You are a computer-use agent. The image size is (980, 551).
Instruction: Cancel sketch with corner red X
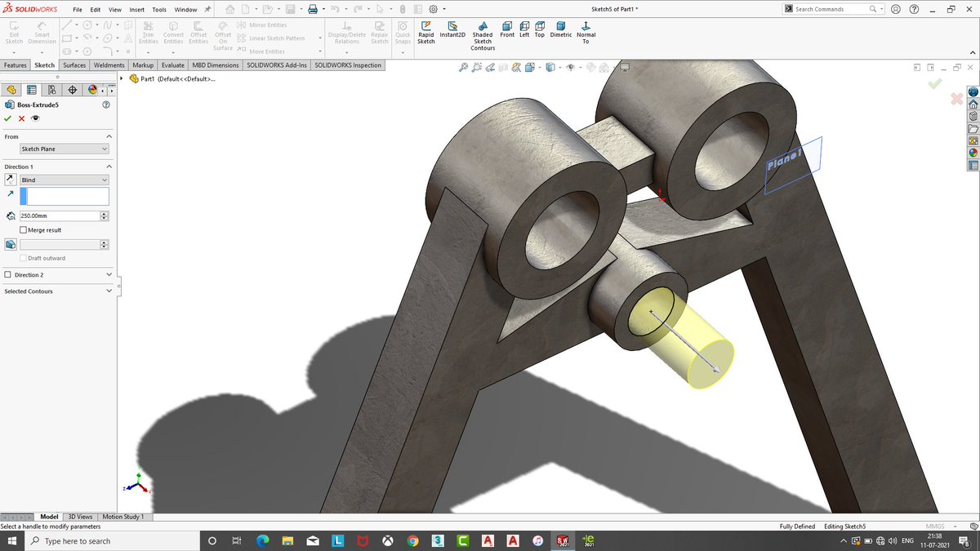956,99
